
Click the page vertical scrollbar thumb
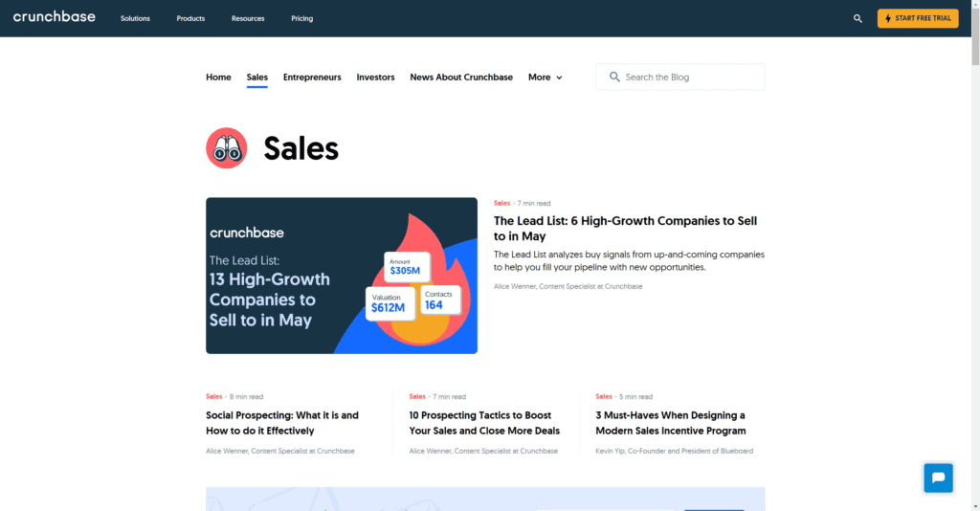[975, 37]
